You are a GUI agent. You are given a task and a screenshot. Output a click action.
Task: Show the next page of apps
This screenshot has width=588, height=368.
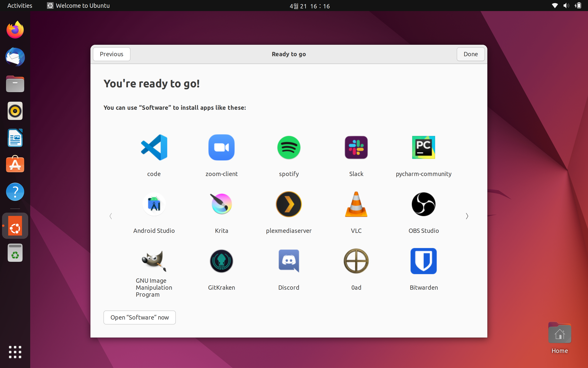(x=467, y=216)
